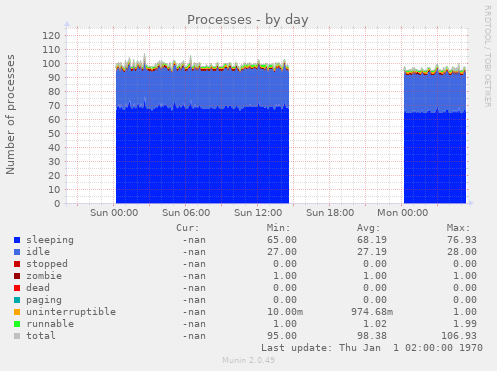This screenshot has height=371, width=497.
Task: Click the dead legend color swatch
Action: [x=17, y=288]
